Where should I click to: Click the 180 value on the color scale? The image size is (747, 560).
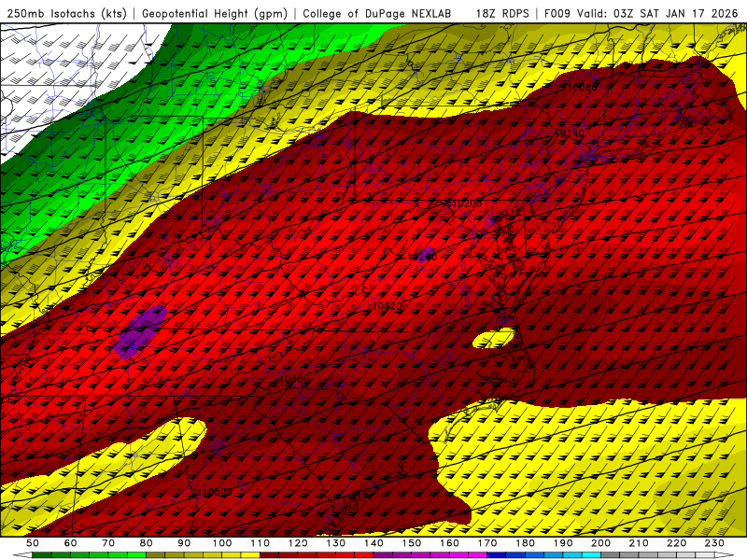(525, 543)
